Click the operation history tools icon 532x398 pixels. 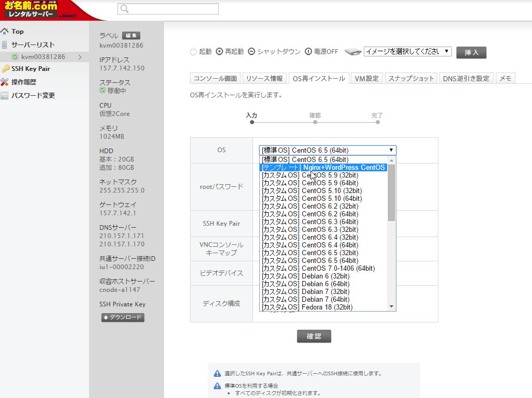click(5, 82)
